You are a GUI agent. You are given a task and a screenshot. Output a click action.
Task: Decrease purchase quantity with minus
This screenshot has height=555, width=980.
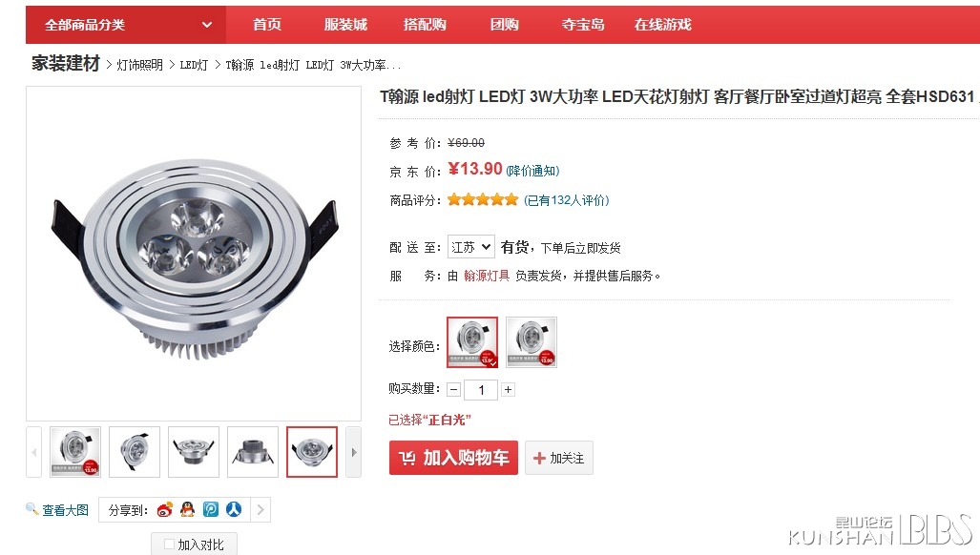click(454, 390)
